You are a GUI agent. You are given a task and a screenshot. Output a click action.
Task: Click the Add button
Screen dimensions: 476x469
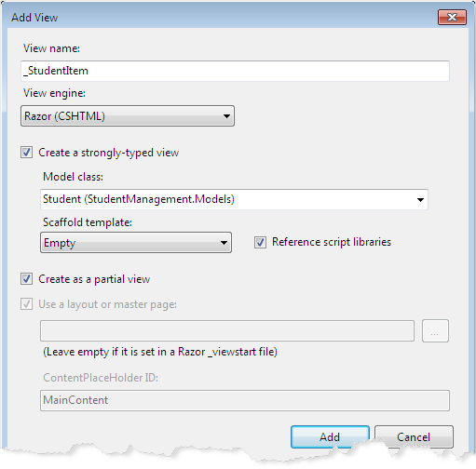click(330, 436)
